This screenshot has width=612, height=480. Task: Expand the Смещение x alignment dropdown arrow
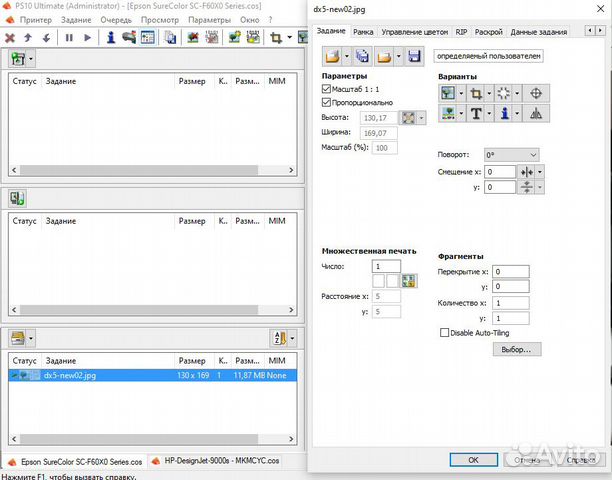[x=541, y=172]
